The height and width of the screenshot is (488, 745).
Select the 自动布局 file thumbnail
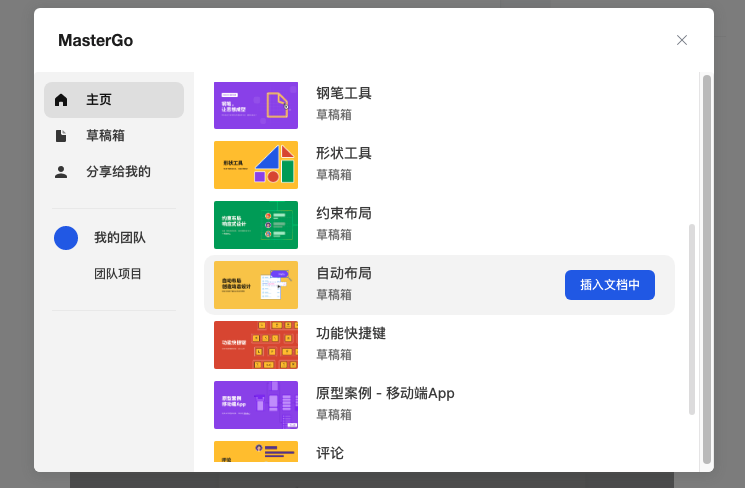(256, 285)
